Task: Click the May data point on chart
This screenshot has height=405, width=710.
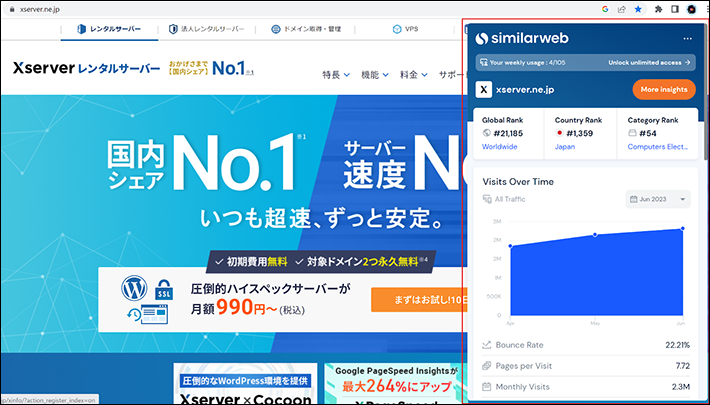Action: [x=595, y=235]
